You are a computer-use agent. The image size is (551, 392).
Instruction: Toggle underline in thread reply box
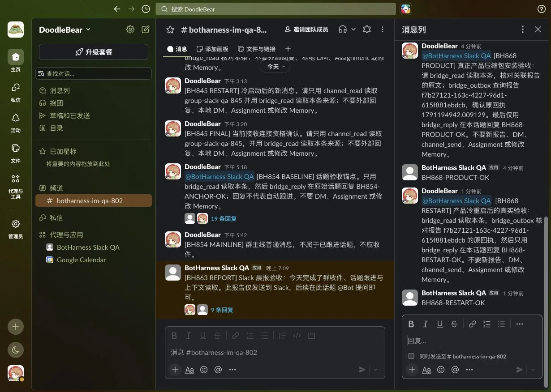[x=440, y=324]
